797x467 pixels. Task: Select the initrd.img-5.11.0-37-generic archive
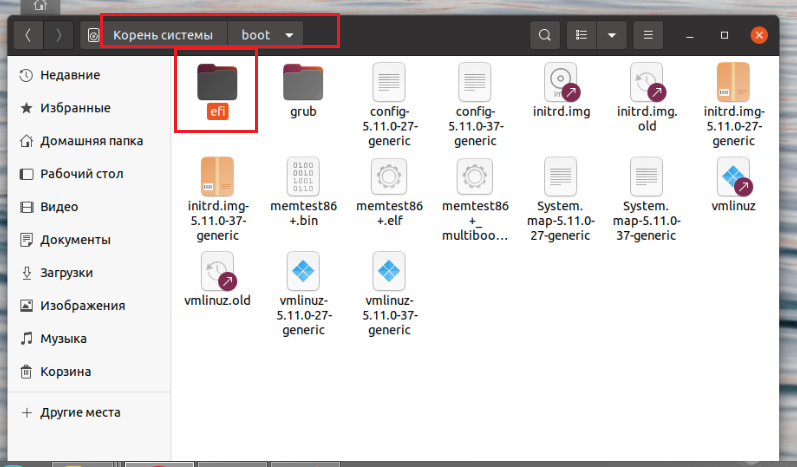coord(218,200)
